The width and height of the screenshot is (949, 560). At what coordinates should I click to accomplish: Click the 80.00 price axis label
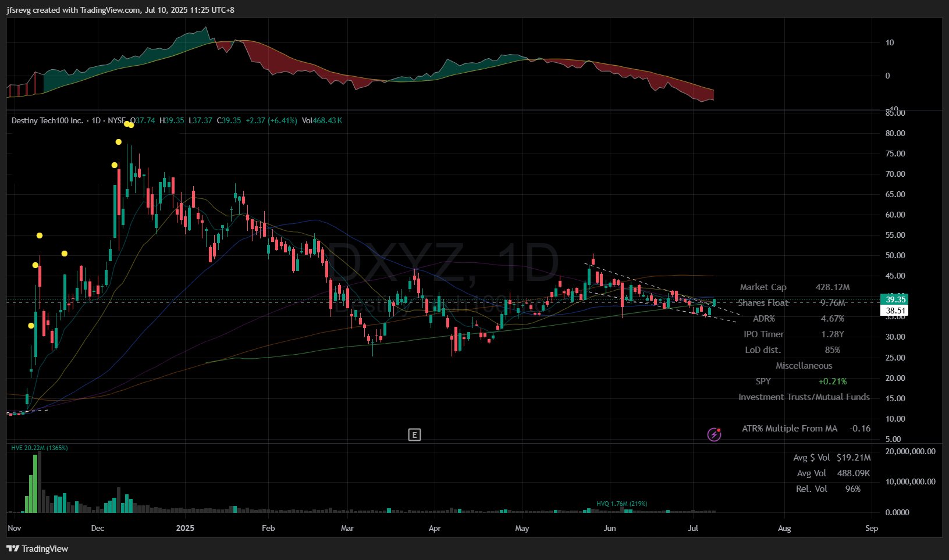(x=895, y=133)
